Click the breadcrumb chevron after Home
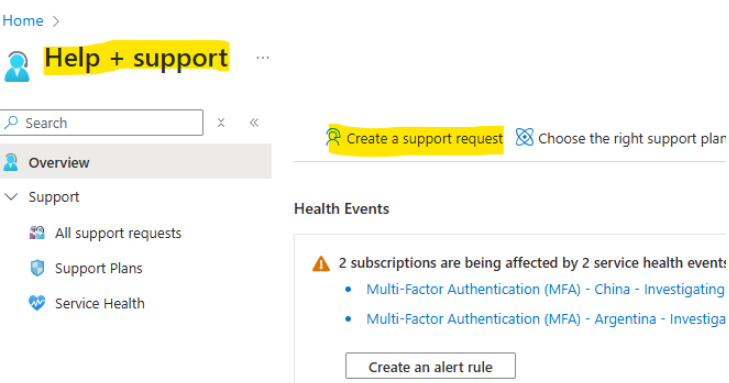This screenshot has height=383, width=729. (56, 21)
